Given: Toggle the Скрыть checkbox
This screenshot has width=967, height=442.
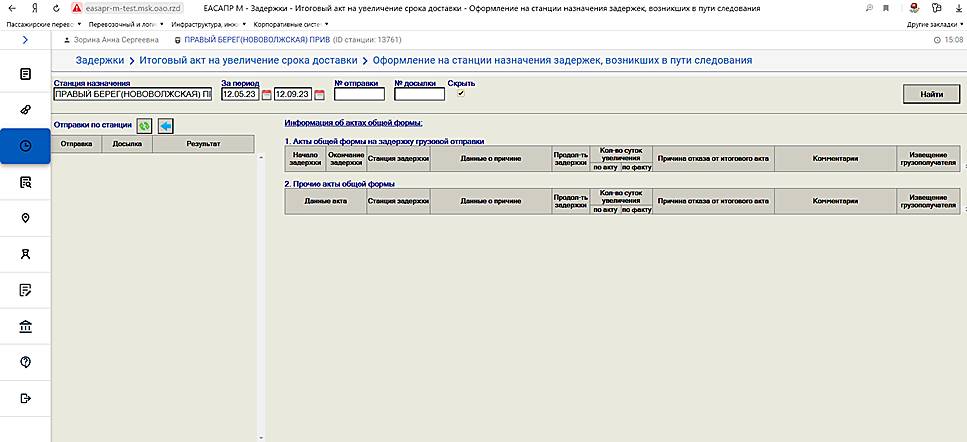Looking at the screenshot, I should 461,94.
